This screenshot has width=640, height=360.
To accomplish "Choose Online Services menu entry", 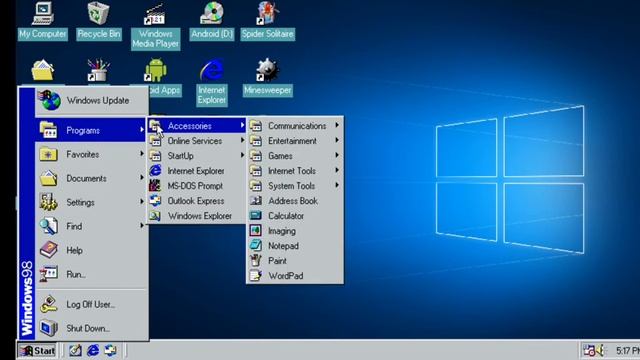I will point(197,141).
